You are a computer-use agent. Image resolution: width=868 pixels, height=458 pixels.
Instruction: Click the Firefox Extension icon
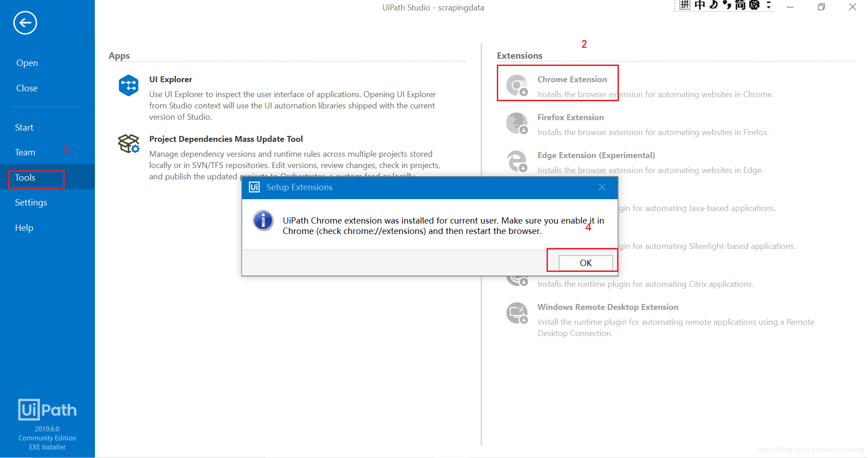pyautogui.click(x=517, y=123)
